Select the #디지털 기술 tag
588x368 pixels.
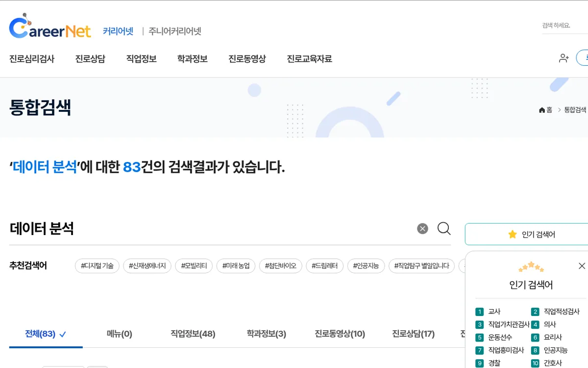[97, 266]
